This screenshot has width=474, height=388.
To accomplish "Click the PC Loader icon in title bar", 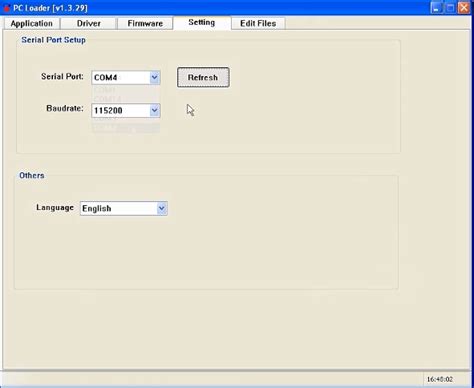I will [x=6, y=8].
